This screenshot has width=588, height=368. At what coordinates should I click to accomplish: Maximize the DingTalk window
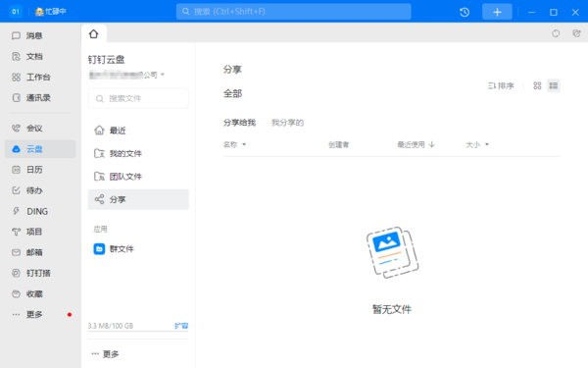point(554,12)
